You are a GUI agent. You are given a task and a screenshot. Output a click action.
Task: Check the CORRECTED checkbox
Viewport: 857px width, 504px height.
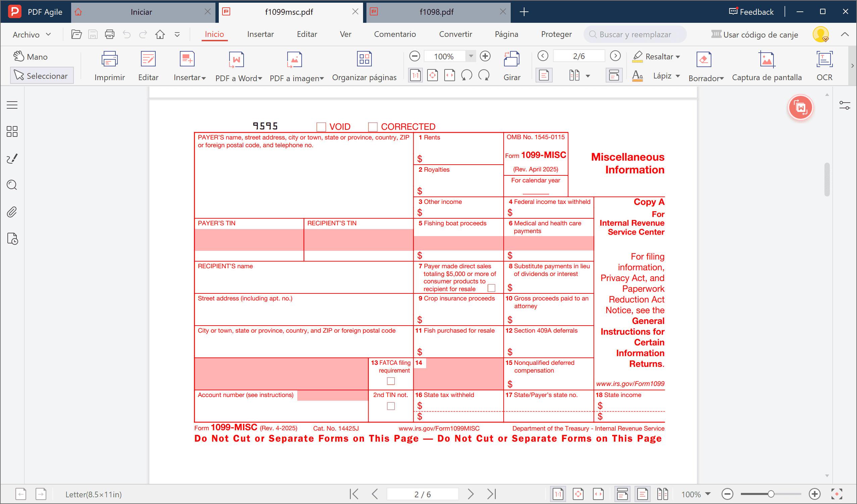pos(373,127)
